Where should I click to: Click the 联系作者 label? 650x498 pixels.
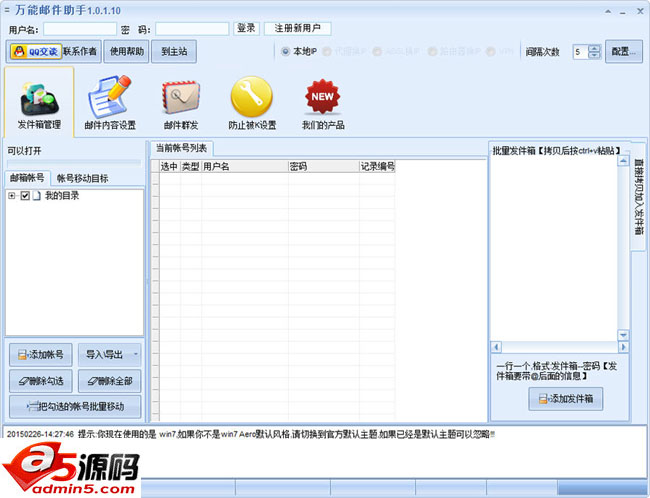[x=80, y=51]
